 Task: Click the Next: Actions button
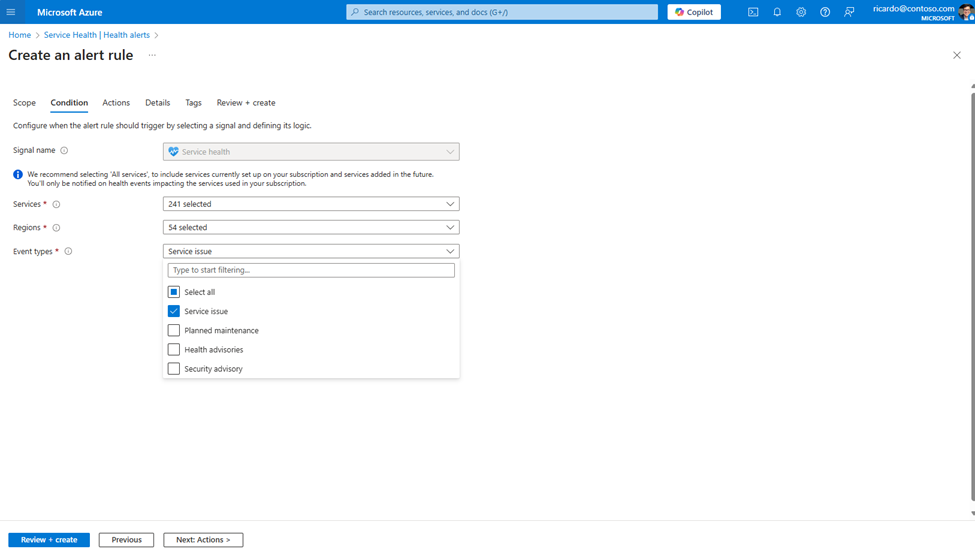pyautogui.click(x=203, y=540)
